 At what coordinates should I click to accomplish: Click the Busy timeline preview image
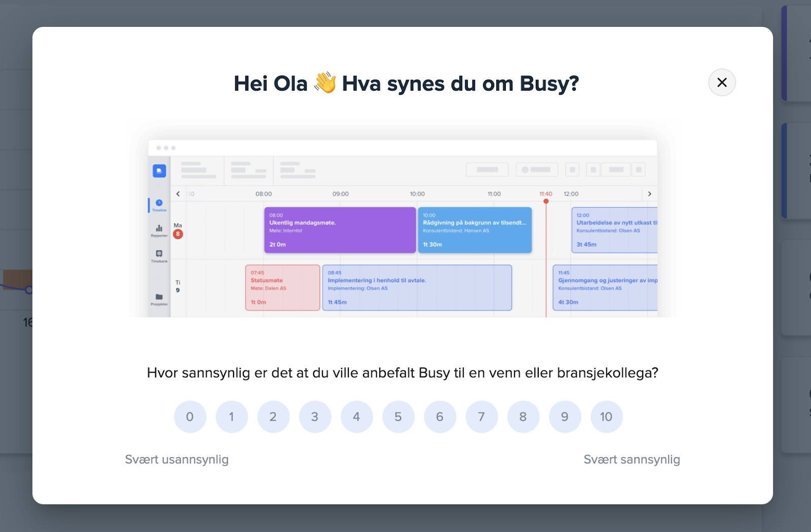(402, 228)
